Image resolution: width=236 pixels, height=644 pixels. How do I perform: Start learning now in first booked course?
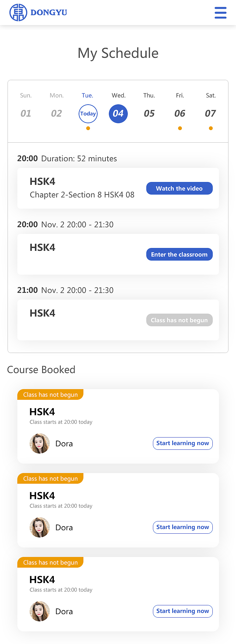click(x=183, y=443)
